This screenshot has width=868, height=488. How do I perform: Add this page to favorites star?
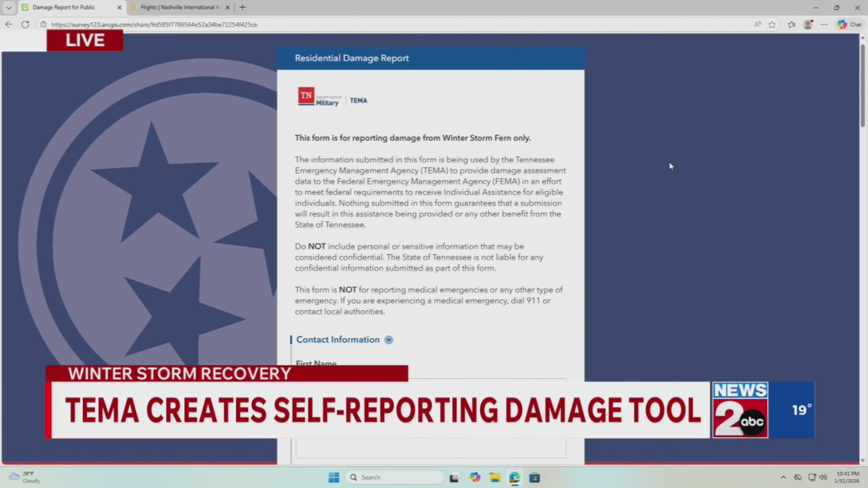point(772,24)
